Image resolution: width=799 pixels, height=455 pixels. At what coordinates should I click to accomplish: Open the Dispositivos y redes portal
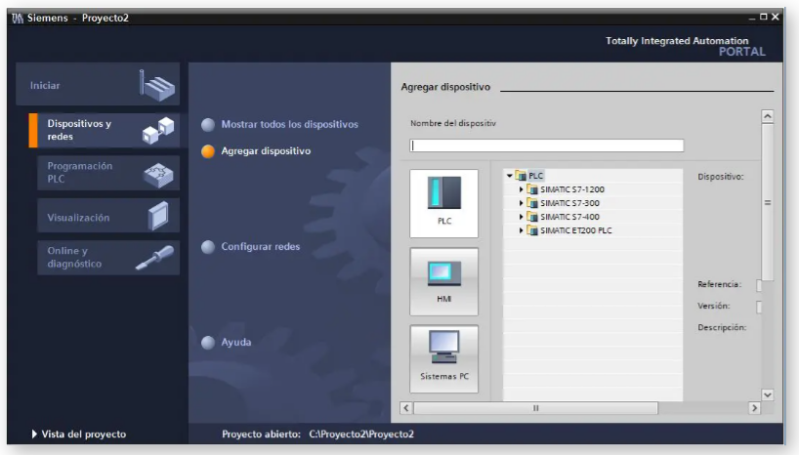tap(104, 130)
